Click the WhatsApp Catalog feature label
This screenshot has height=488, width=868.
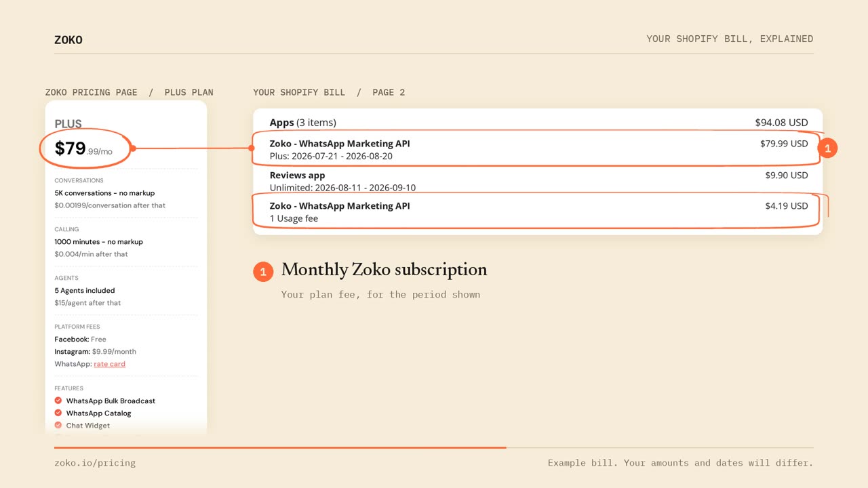coord(99,413)
